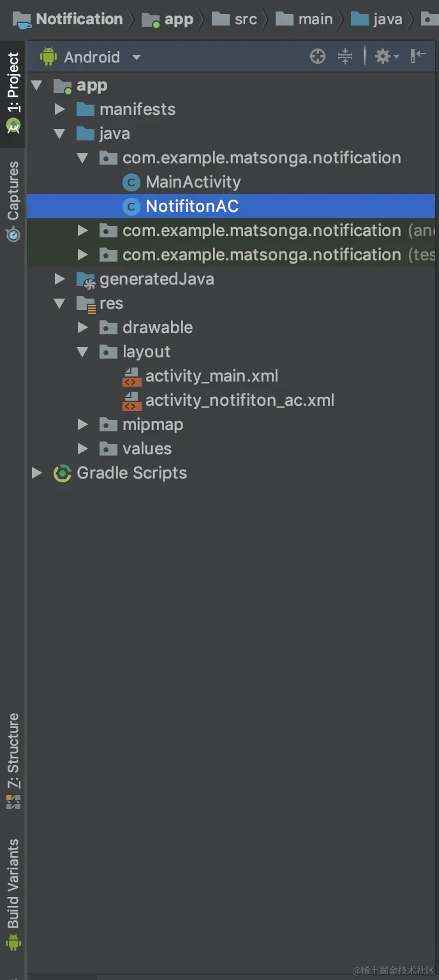Image resolution: width=439 pixels, height=980 pixels.
Task: Click the Captures tab icon
Action: click(x=13, y=234)
